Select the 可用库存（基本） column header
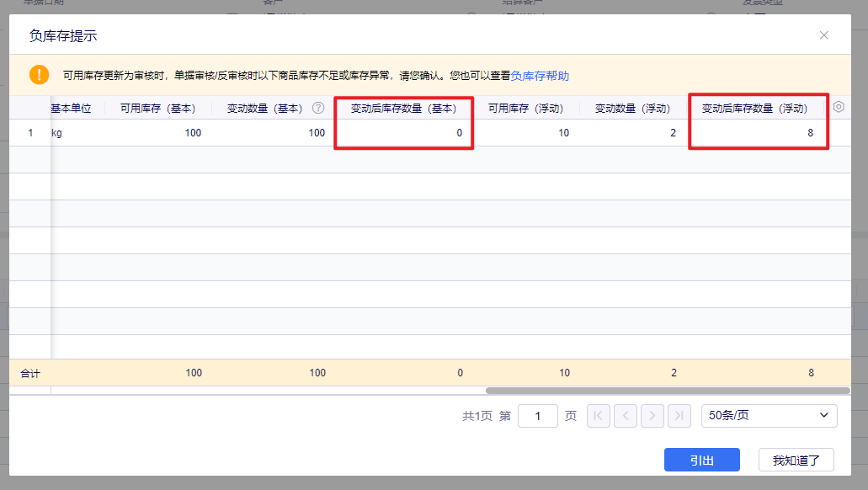Screen dimensions: 868x490 coord(157,109)
